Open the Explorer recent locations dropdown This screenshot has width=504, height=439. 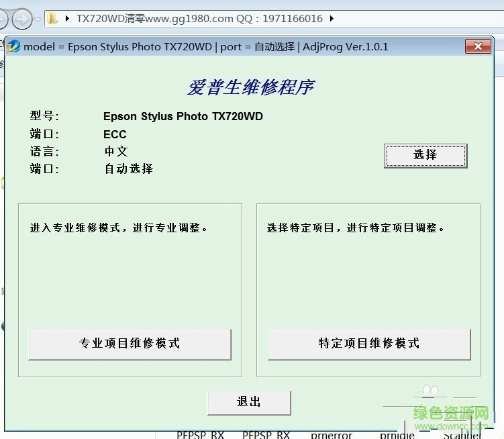click(x=38, y=19)
